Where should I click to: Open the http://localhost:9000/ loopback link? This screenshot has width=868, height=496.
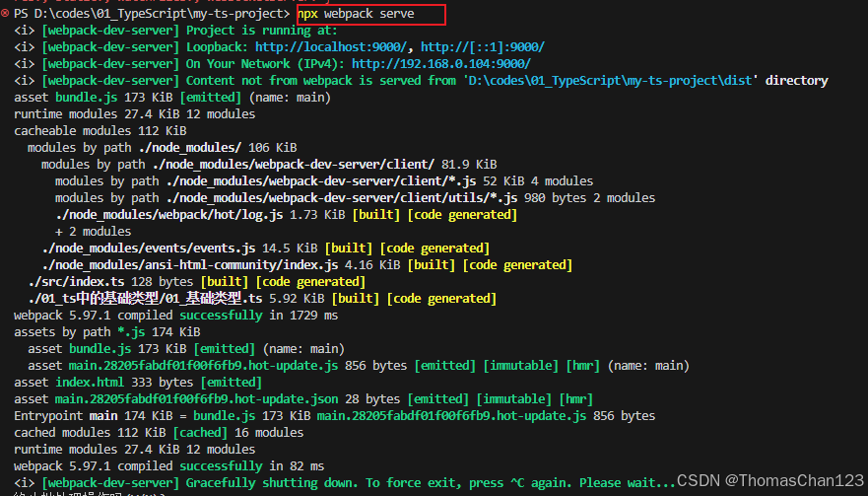[x=331, y=47]
